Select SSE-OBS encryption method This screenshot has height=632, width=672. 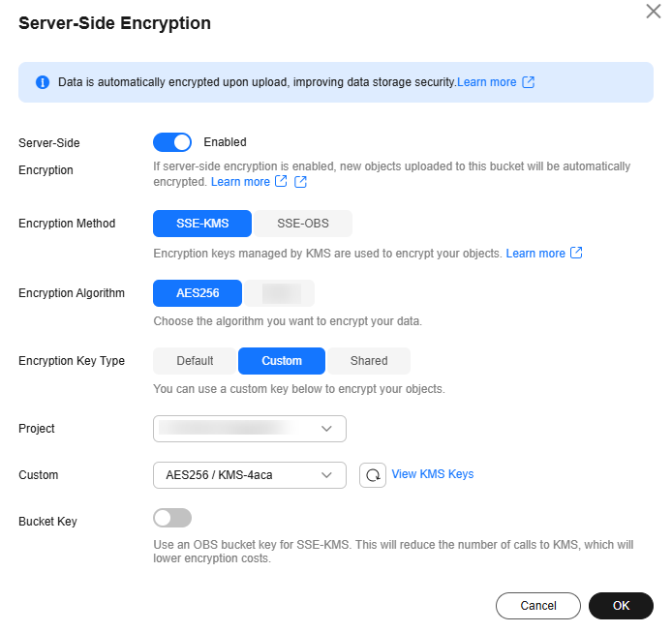point(303,224)
